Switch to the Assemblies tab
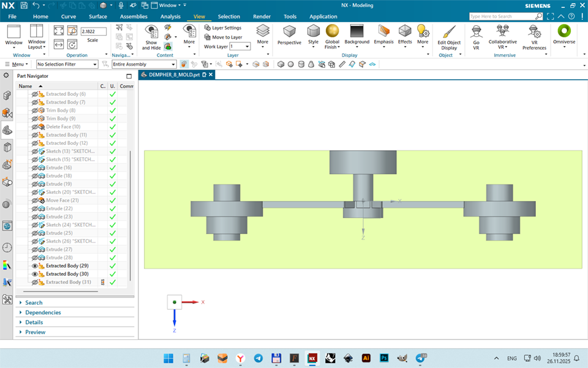This screenshot has width=588, height=368. [x=134, y=17]
